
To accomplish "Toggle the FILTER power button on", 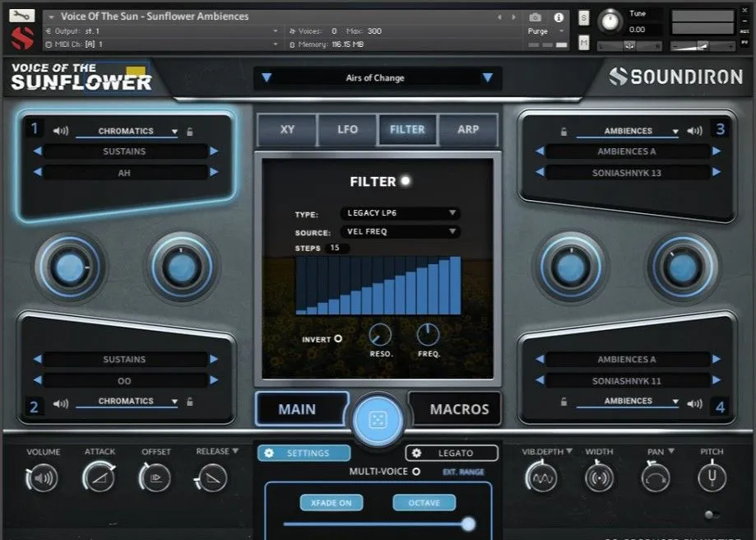I will [x=406, y=180].
